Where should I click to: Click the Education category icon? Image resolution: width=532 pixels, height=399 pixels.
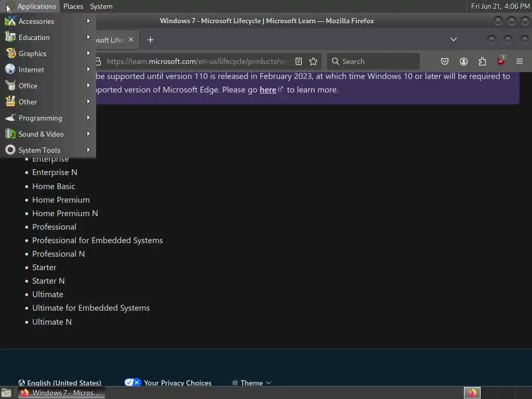[10, 37]
